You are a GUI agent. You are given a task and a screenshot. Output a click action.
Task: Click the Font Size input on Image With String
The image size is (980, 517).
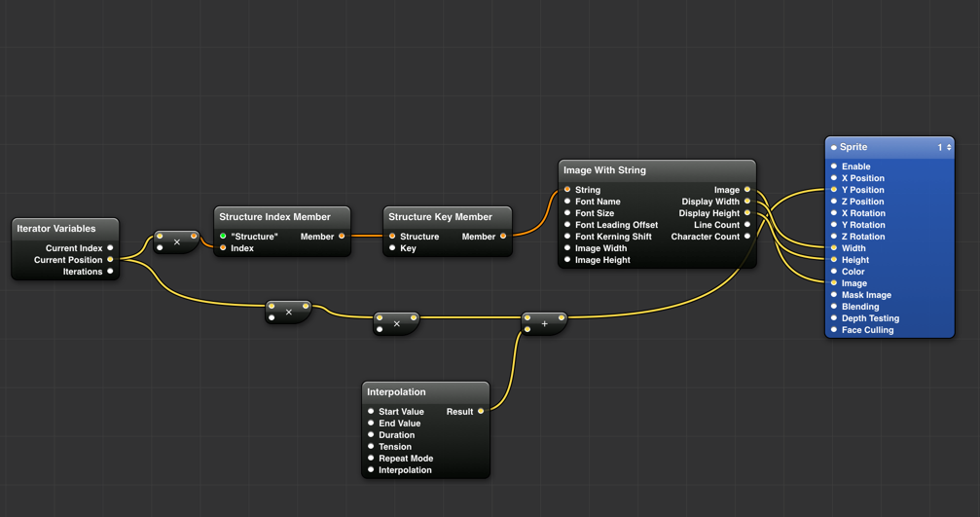(x=567, y=213)
